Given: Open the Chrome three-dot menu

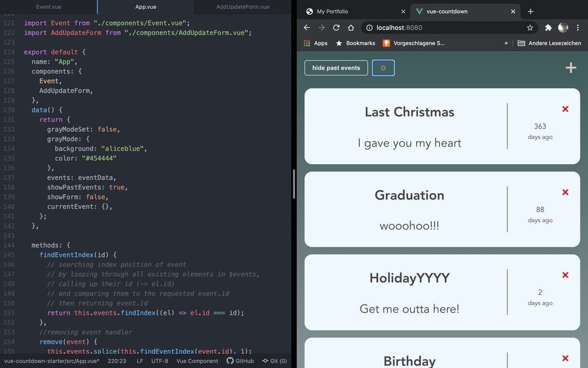Looking at the screenshot, I should pos(577,28).
